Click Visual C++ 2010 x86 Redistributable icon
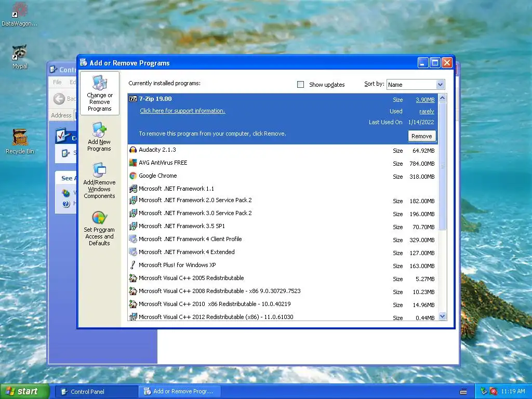The image size is (532, 399). pos(133,304)
